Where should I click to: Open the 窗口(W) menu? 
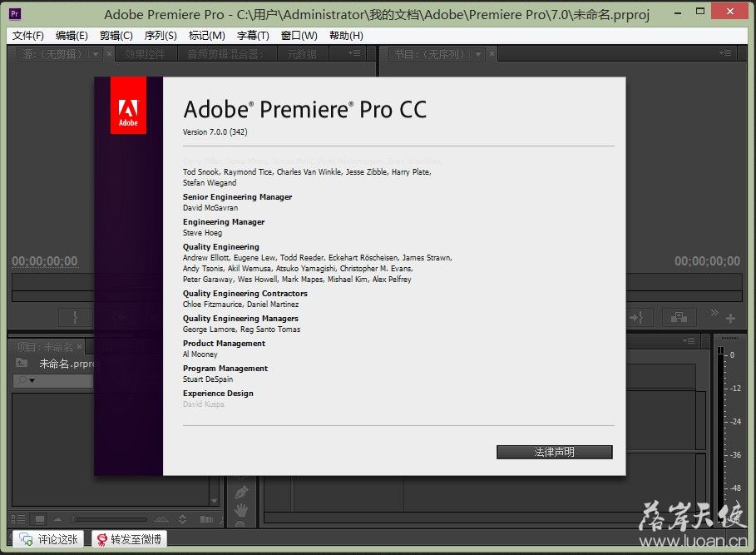coord(299,35)
